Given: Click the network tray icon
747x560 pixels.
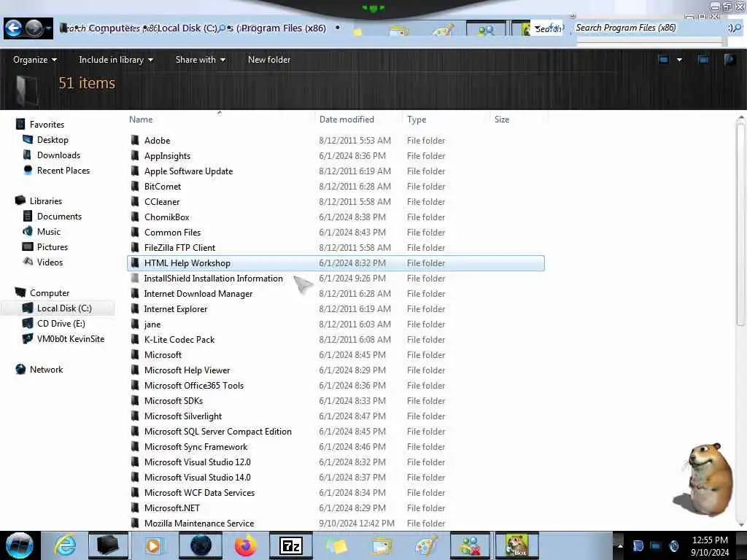Looking at the screenshot, I should (x=656, y=545).
